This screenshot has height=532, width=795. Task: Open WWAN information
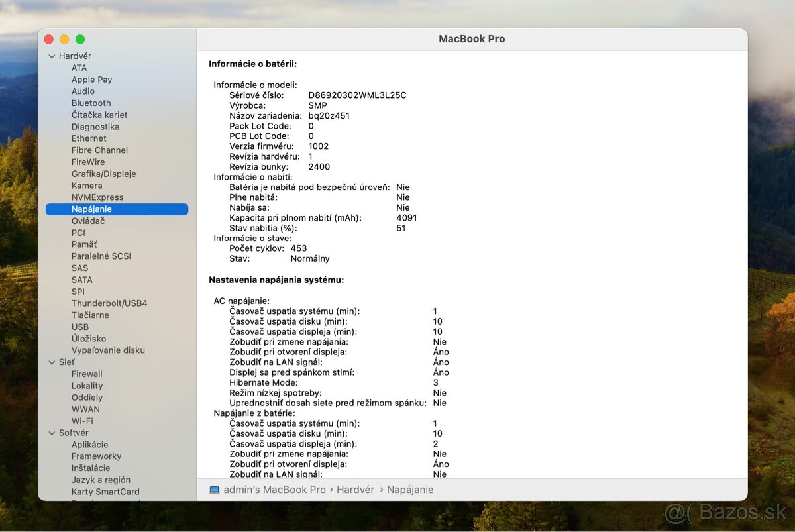[x=85, y=409]
